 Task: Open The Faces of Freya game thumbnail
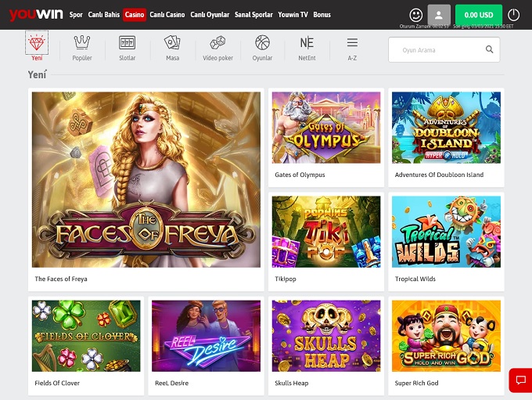coord(146,180)
